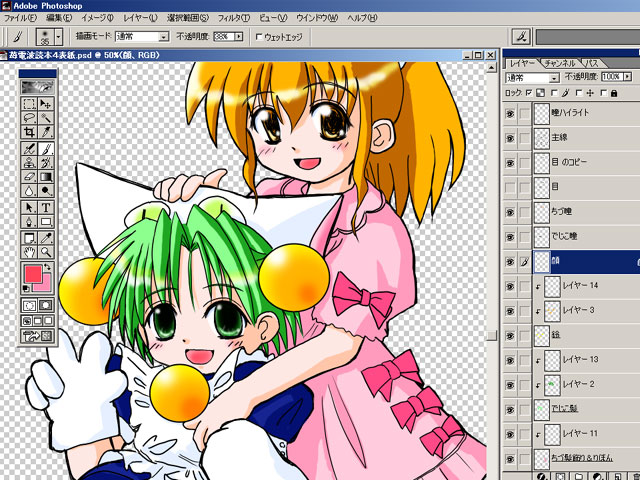The height and width of the screenshot is (480, 640).
Task: Open the ウィンドウ menu
Action: pos(317,18)
